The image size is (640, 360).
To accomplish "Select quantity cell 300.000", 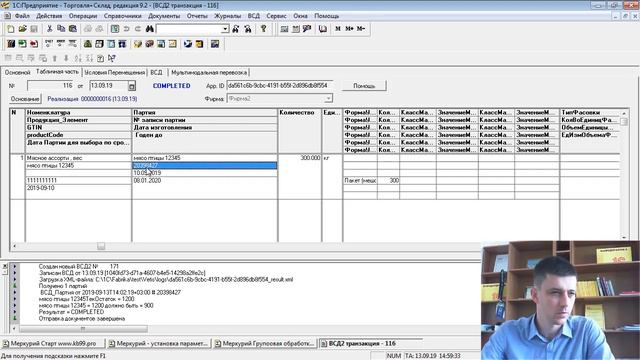I will [x=300, y=158].
